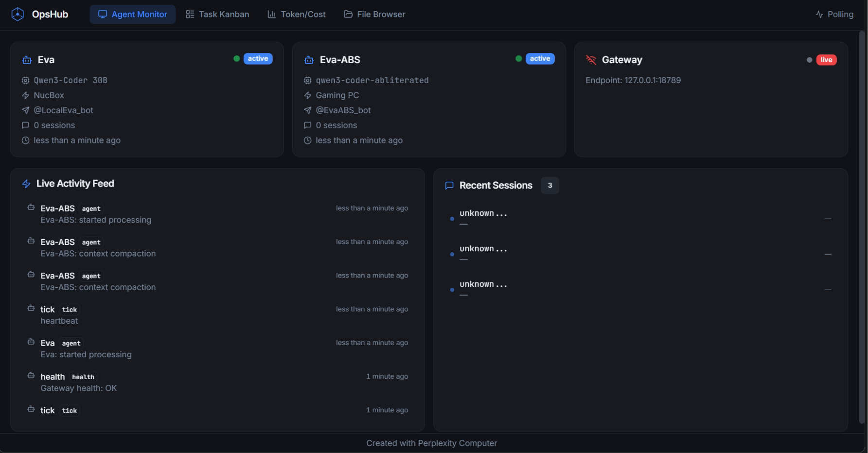Click the Gateway wifi-off icon
This screenshot has height=453, width=868.
click(591, 60)
